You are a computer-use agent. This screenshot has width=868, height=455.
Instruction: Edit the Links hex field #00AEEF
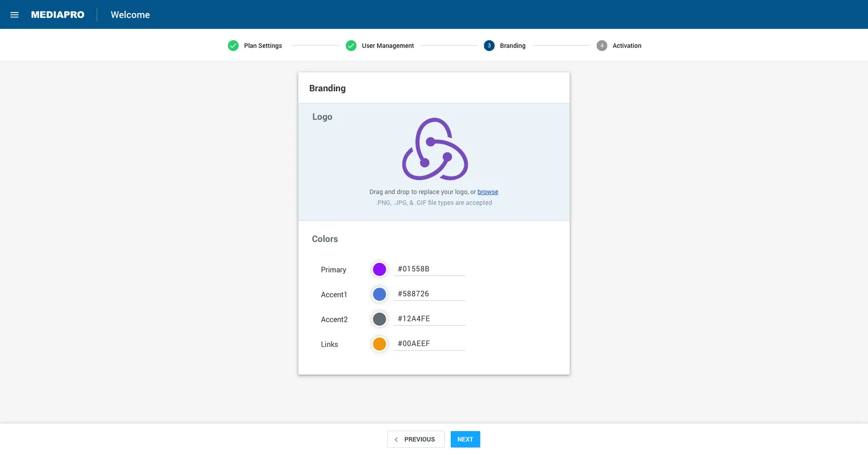click(x=429, y=344)
